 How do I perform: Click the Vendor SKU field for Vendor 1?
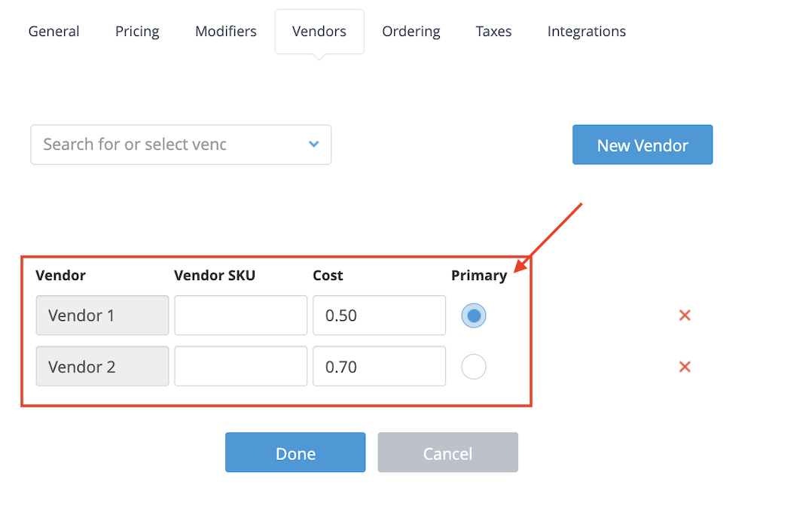click(241, 315)
